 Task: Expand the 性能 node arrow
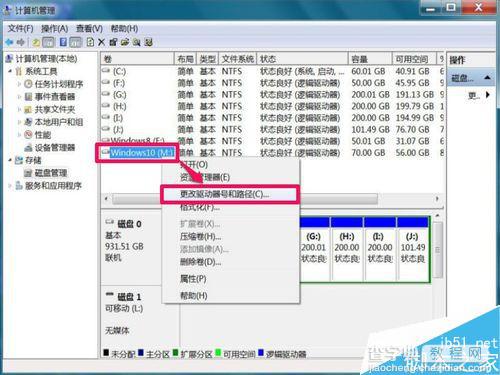tap(19, 135)
